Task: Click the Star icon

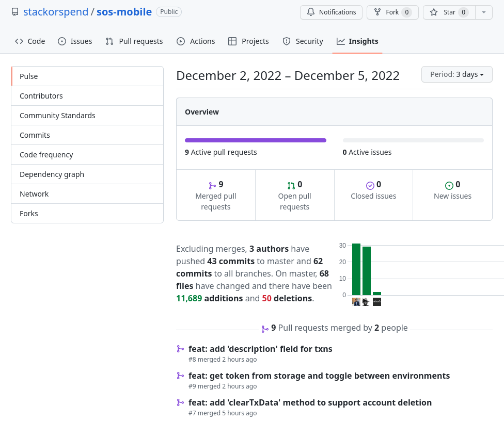Action: pyautogui.click(x=434, y=12)
